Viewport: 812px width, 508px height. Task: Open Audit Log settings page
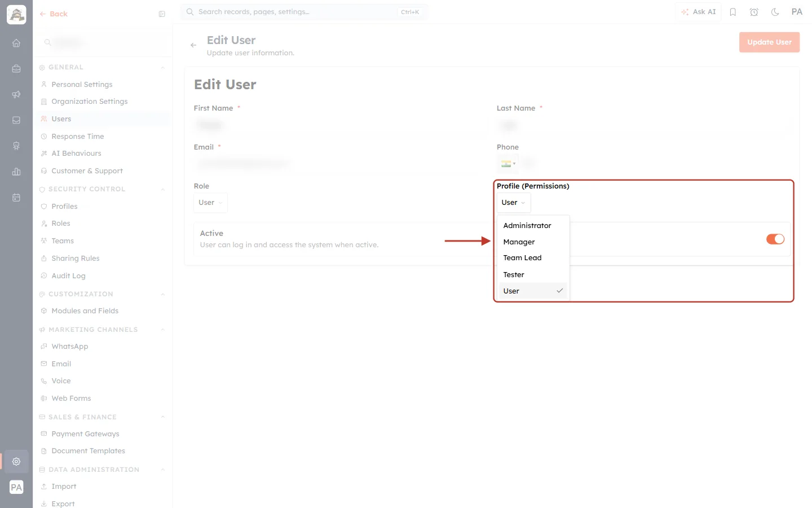(x=68, y=276)
